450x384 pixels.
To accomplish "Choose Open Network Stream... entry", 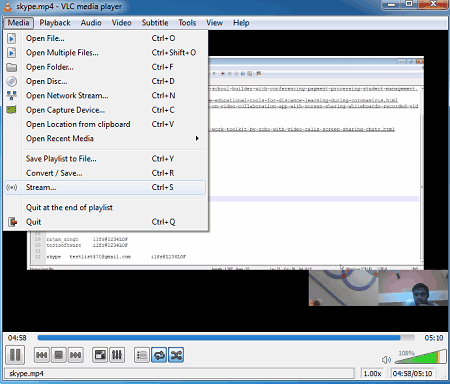I will coord(105,96).
